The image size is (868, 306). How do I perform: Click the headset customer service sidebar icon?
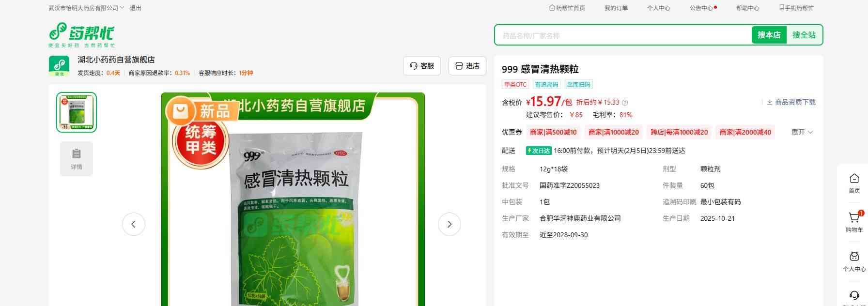point(854,295)
